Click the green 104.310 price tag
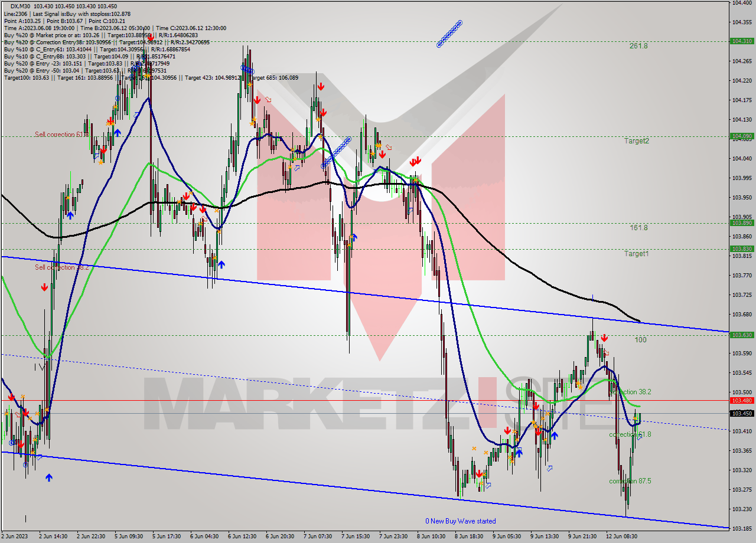This screenshot has width=756, height=543. point(742,41)
